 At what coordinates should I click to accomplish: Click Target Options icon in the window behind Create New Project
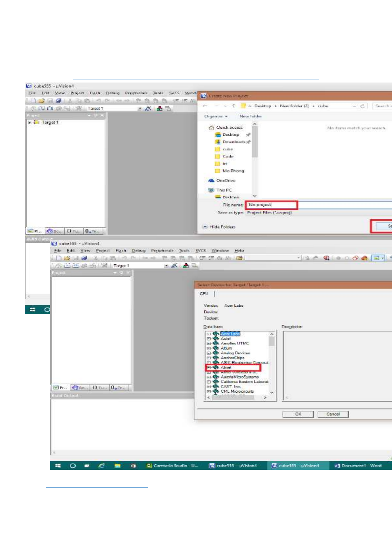(x=148, y=108)
